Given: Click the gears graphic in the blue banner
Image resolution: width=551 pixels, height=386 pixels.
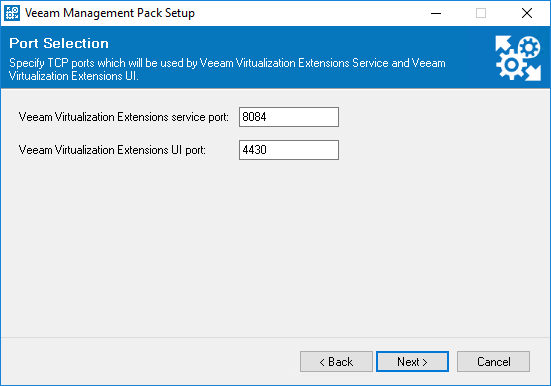Looking at the screenshot, I should pos(518,58).
